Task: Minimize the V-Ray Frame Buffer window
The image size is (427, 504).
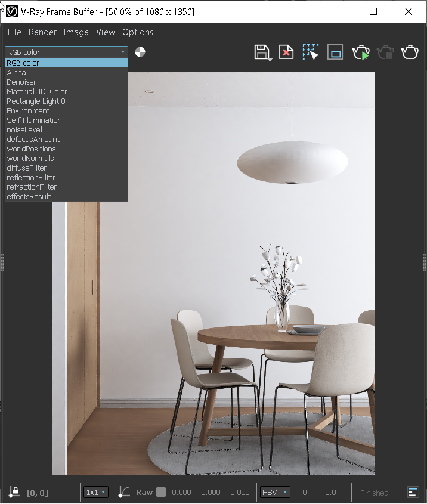Action: [339, 11]
